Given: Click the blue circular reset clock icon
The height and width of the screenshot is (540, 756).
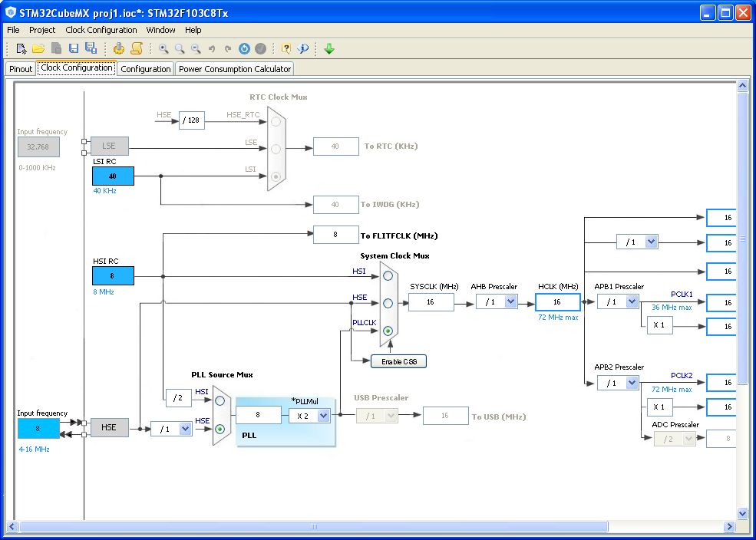Looking at the screenshot, I should coord(244,48).
